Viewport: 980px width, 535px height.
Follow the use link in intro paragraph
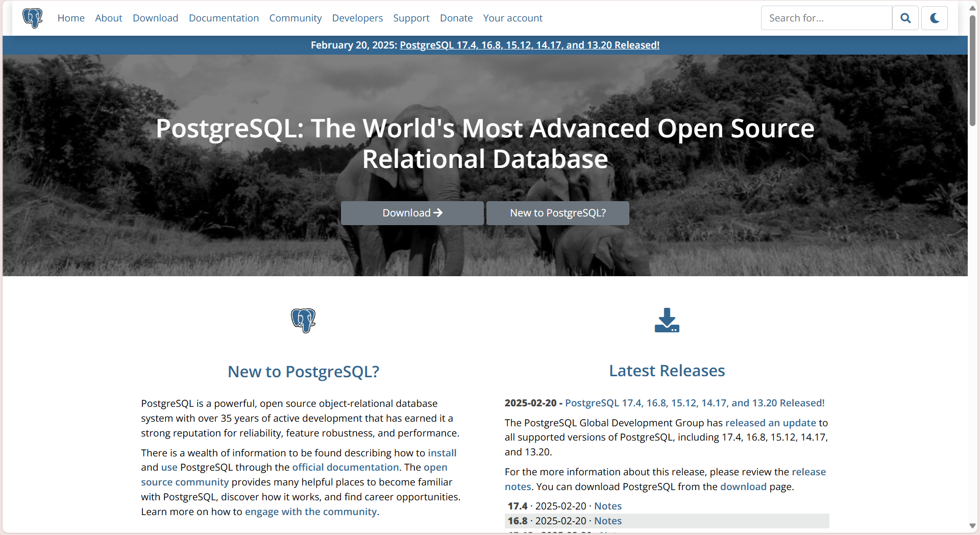[x=169, y=467]
